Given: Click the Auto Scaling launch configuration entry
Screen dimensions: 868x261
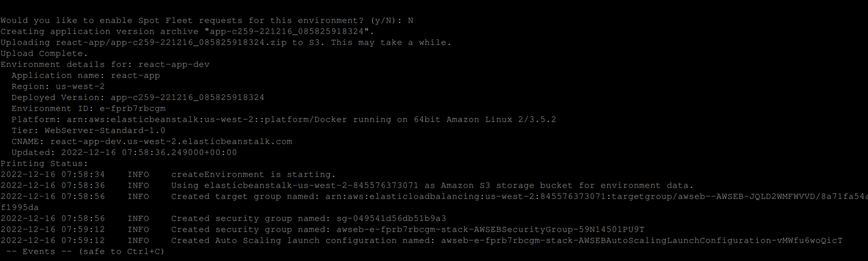Looking at the screenshot, I should click(507, 240).
